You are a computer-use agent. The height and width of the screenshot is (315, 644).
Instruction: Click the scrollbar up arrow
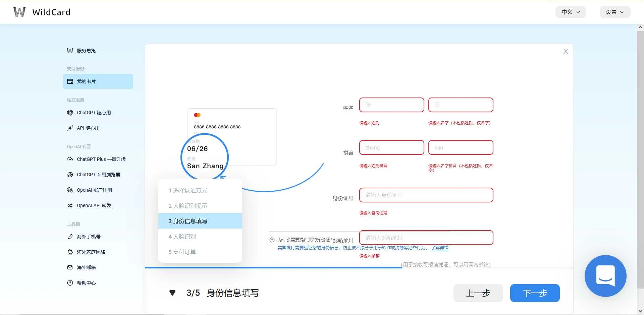pos(640,27)
